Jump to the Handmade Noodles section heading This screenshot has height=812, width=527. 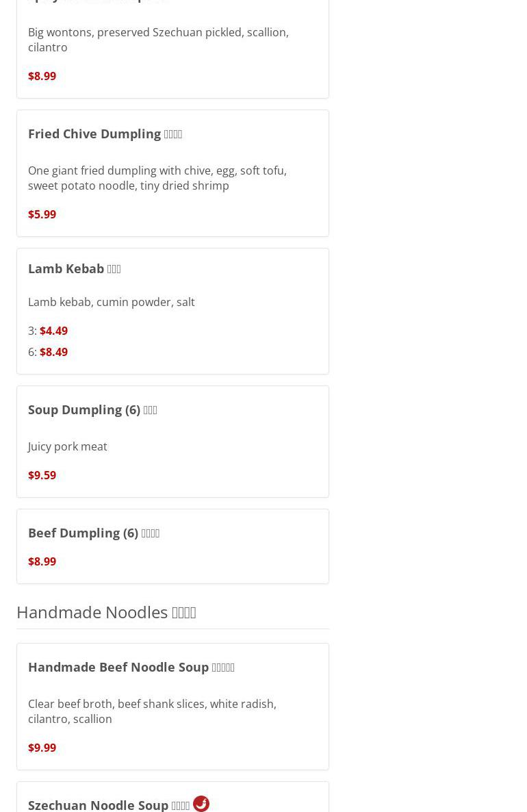106,612
